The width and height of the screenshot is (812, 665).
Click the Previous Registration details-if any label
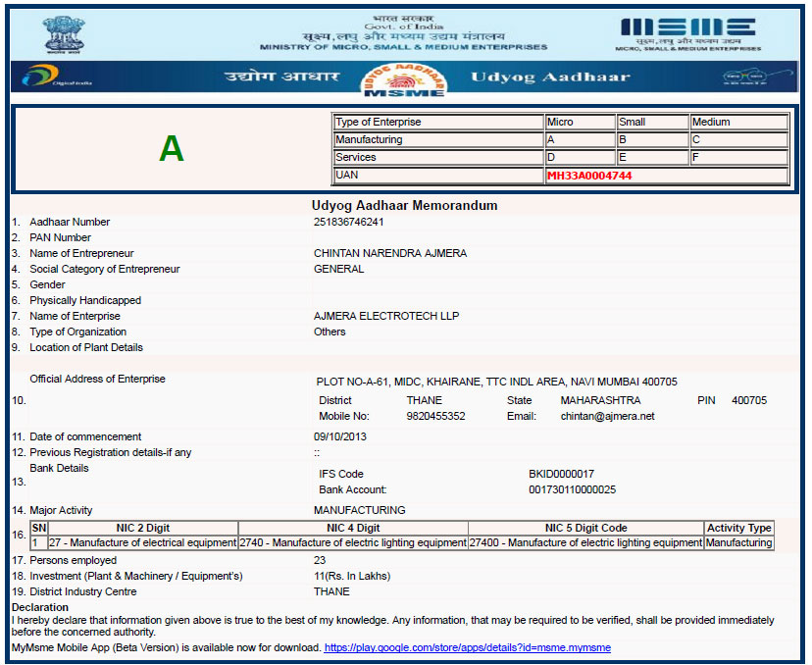point(110,452)
